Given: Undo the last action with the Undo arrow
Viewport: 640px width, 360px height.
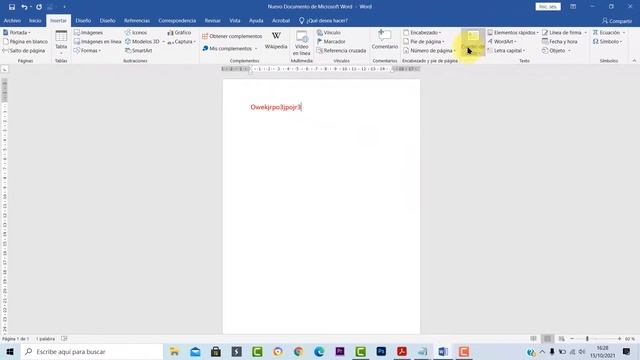Looking at the screenshot, I should pos(24,7).
